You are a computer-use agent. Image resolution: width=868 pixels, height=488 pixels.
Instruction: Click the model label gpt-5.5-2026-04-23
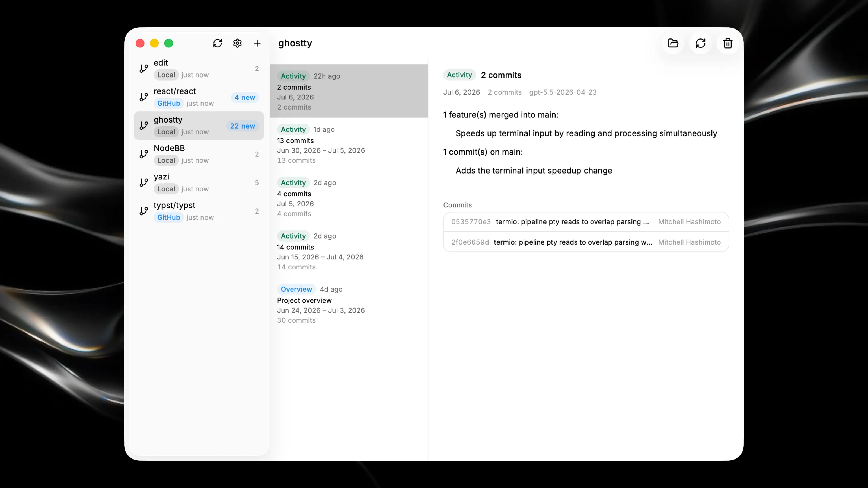pos(563,92)
